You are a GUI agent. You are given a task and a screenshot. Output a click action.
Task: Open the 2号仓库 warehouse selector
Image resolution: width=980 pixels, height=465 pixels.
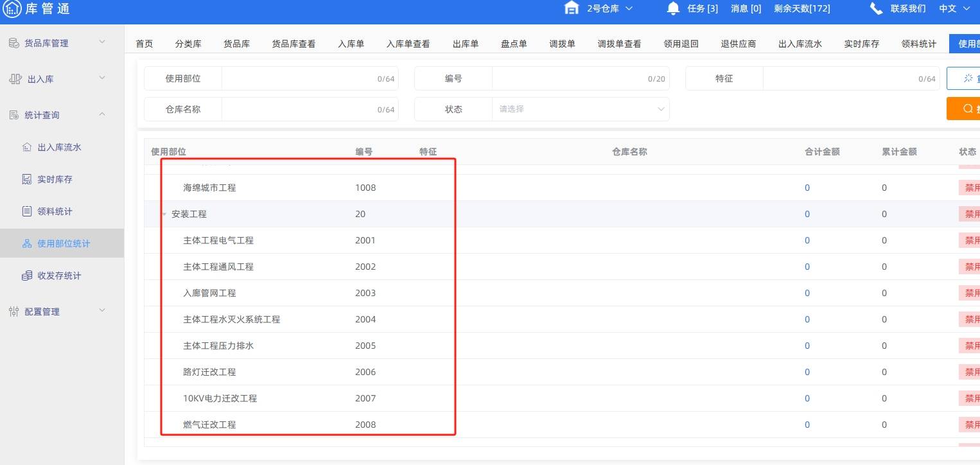[609, 8]
